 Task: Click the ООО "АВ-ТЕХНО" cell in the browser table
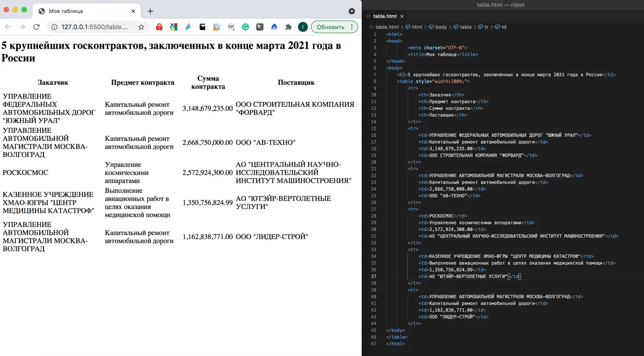coord(266,143)
